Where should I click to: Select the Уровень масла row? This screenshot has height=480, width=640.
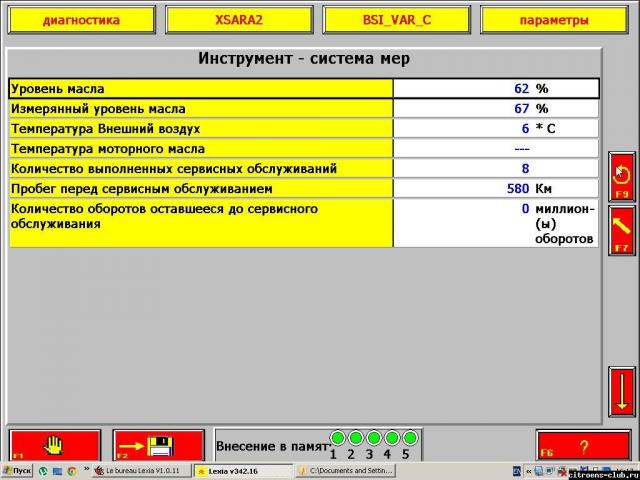point(304,89)
